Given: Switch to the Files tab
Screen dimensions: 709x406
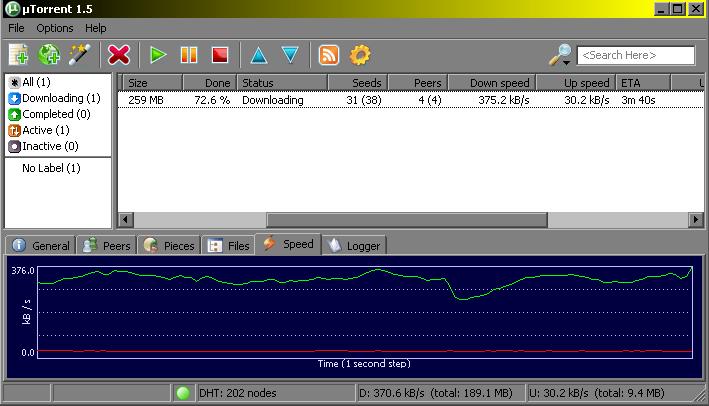Looking at the screenshot, I should (228, 245).
